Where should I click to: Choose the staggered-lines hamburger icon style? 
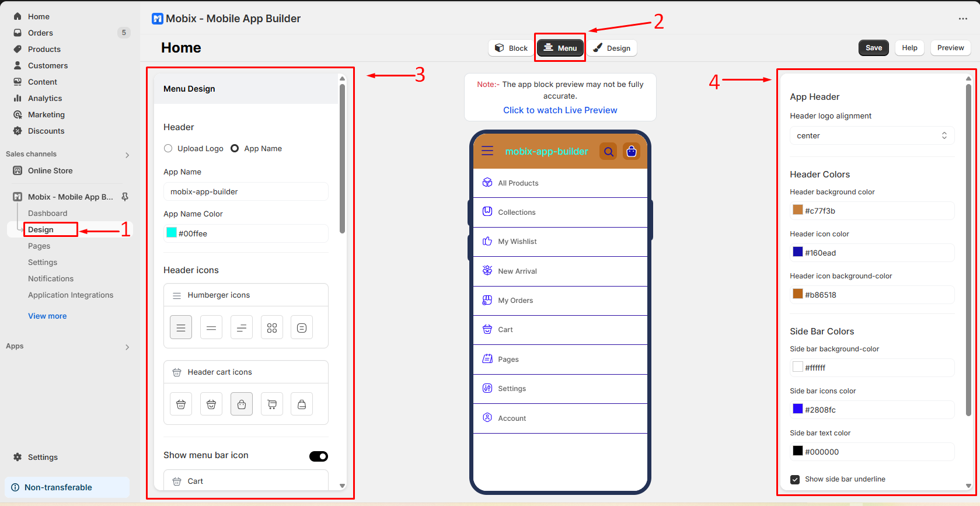click(x=242, y=327)
